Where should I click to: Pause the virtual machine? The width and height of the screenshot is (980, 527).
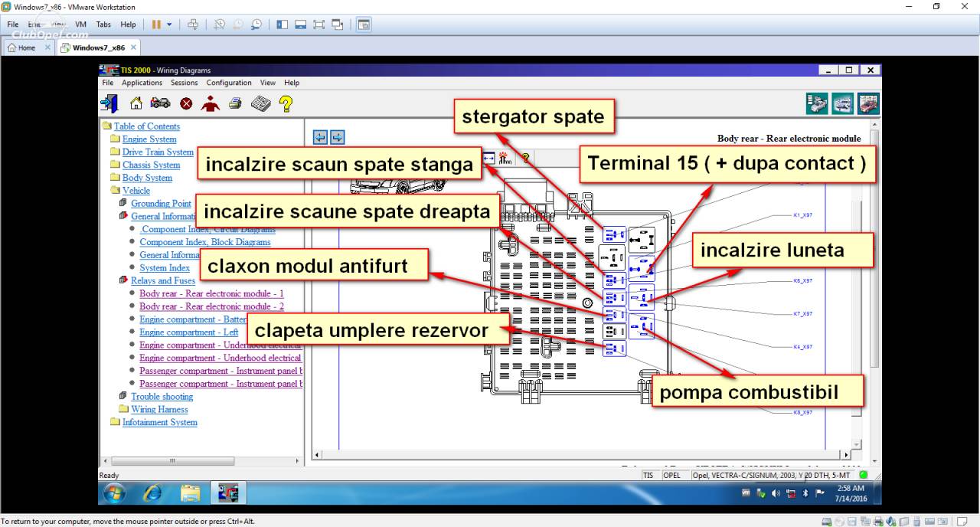click(156, 25)
